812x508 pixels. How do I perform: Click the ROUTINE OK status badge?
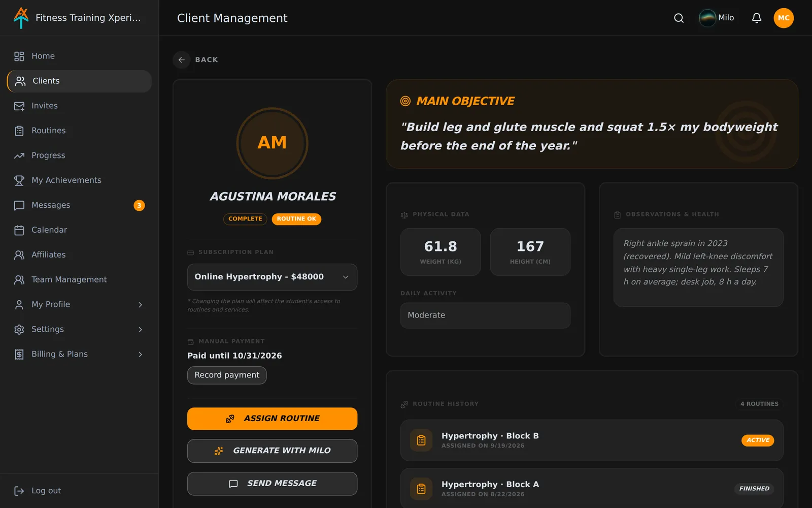(x=296, y=219)
